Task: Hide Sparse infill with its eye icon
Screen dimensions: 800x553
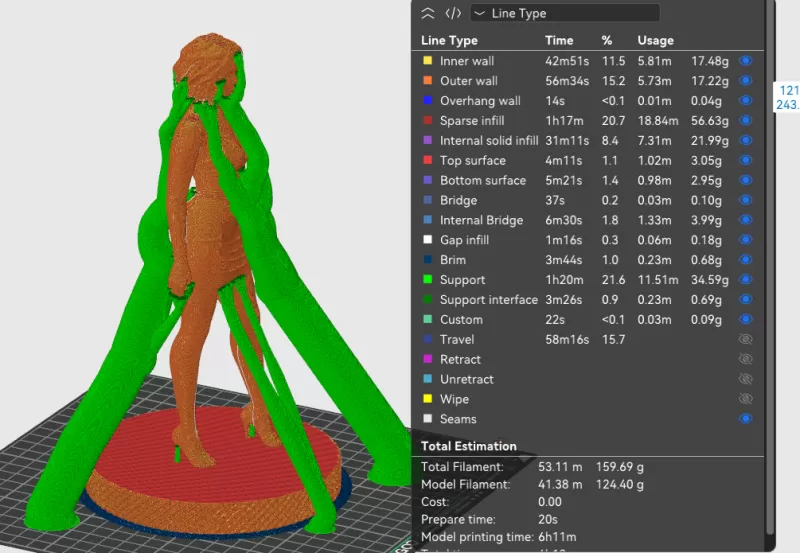Action: point(745,121)
